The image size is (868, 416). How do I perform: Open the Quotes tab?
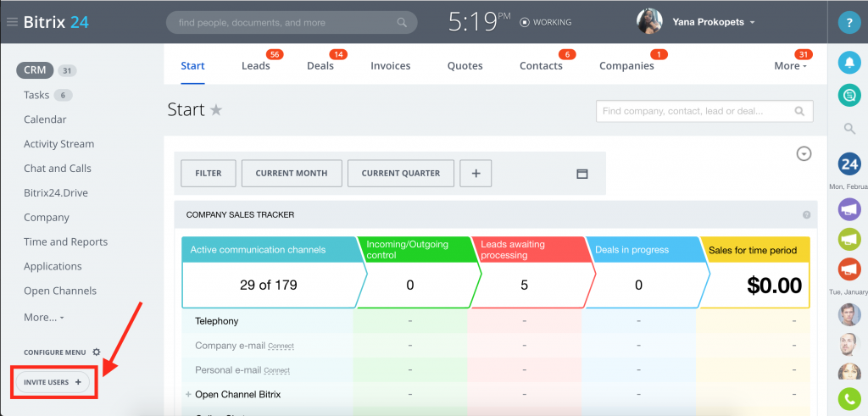tap(465, 66)
